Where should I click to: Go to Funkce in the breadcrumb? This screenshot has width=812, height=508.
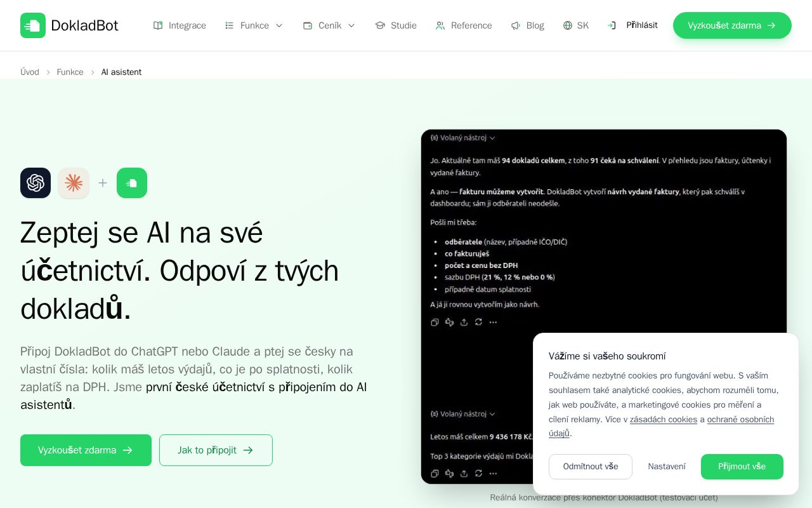tap(70, 72)
